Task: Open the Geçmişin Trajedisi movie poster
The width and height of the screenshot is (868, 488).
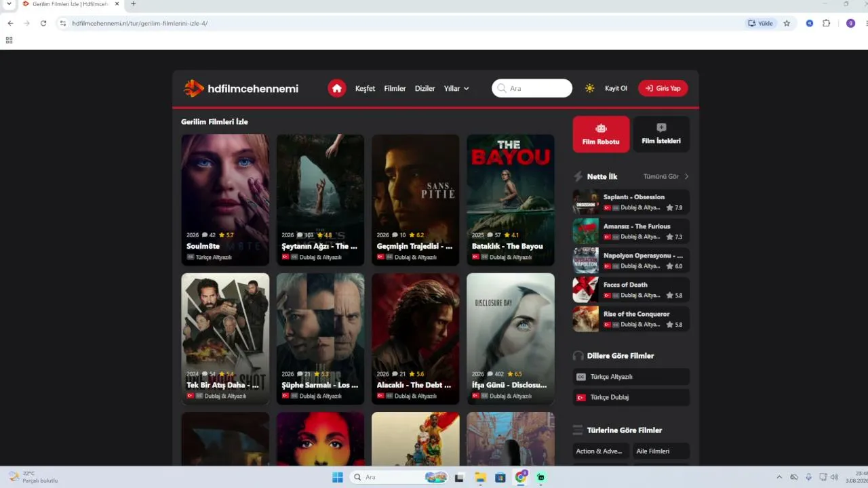Action: pos(415,200)
